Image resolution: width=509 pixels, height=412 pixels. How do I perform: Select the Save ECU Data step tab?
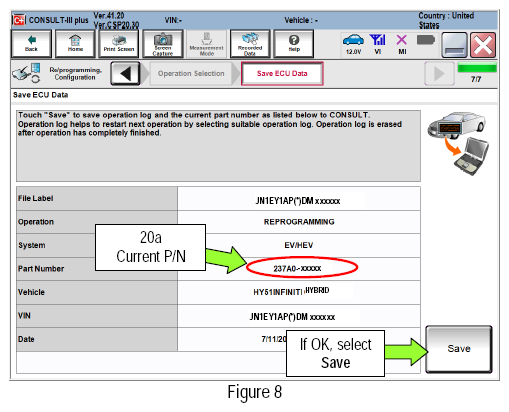pyautogui.click(x=282, y=73)
